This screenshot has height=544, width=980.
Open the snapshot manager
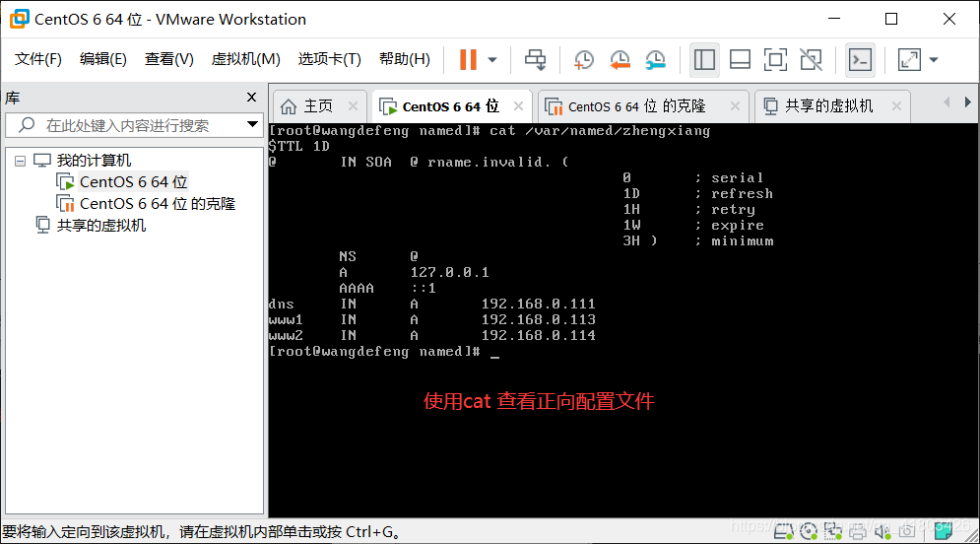coord(655,59)
